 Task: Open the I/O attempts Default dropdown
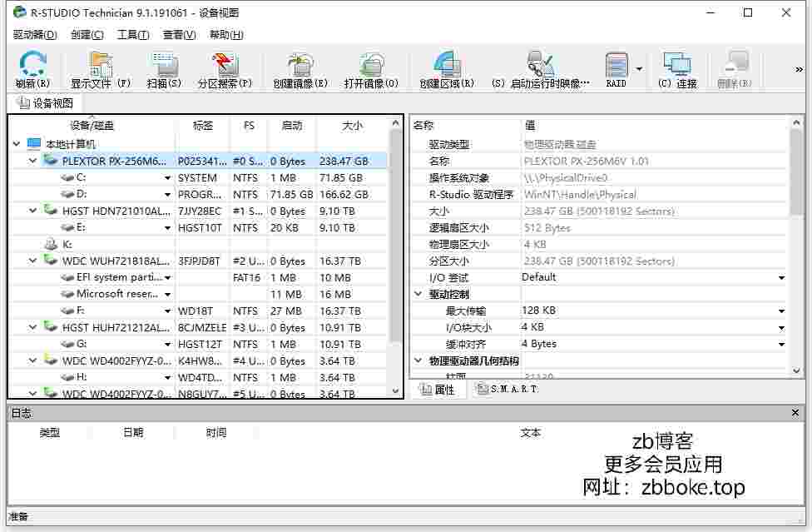(781, 277)
